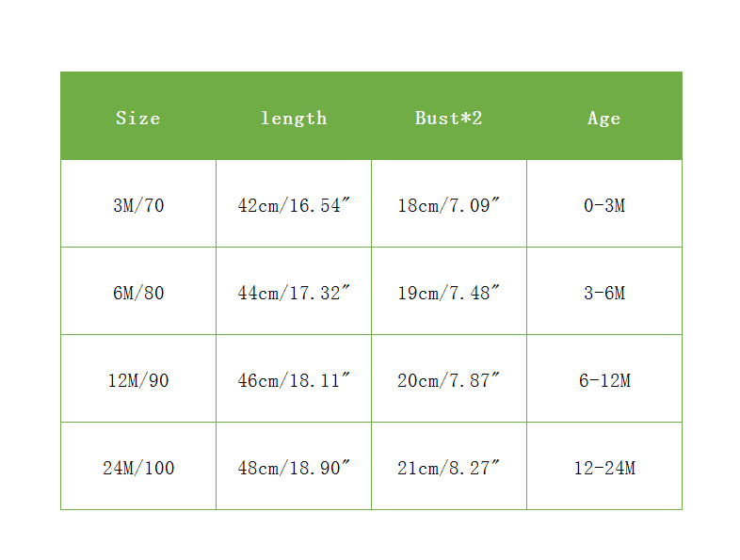Screen dimensions: 740x560
Task: Click the 12-24M age cell
Action: pyautogui.click(x=604, y=468)
